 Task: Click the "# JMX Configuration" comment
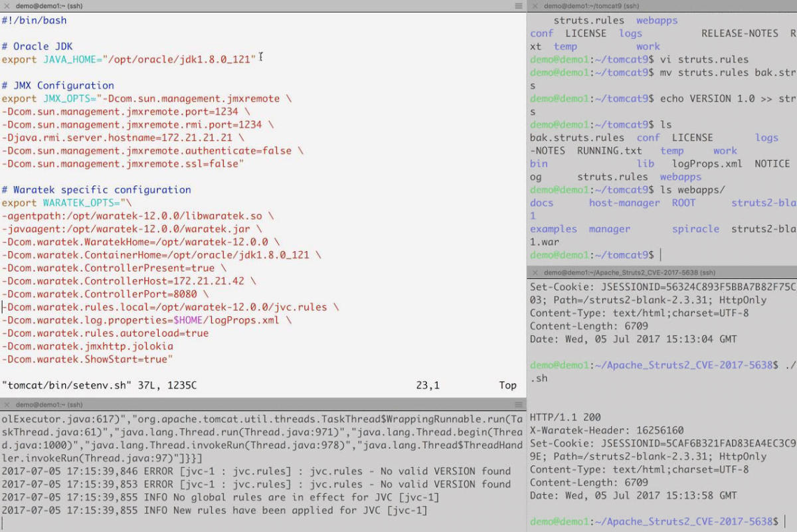tap(58, 86)
